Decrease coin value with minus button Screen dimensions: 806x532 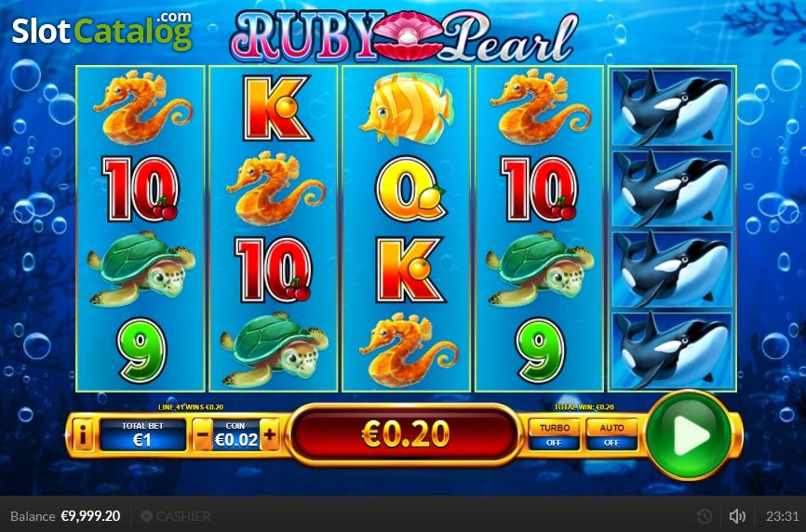(203, 434)
